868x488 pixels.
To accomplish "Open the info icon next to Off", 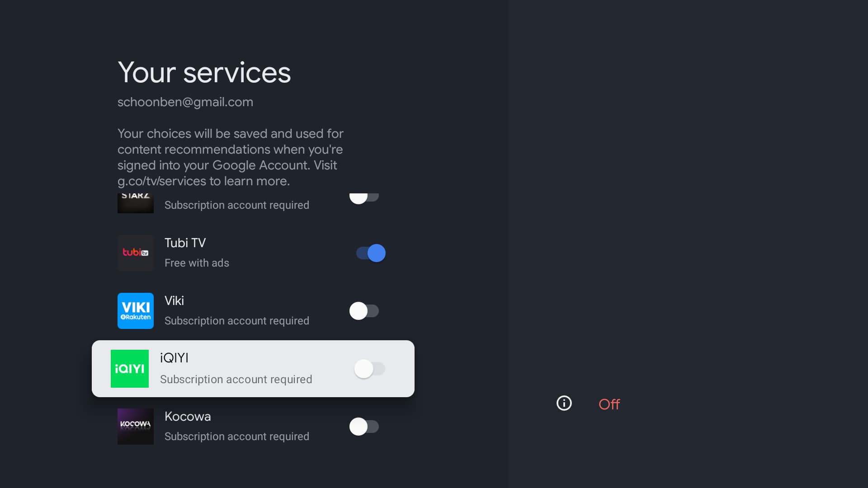I will pos(563,403).
